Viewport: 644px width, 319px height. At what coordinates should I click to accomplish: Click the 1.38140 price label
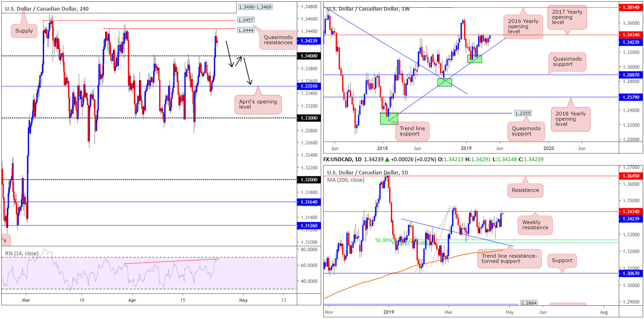pos(631,8)
